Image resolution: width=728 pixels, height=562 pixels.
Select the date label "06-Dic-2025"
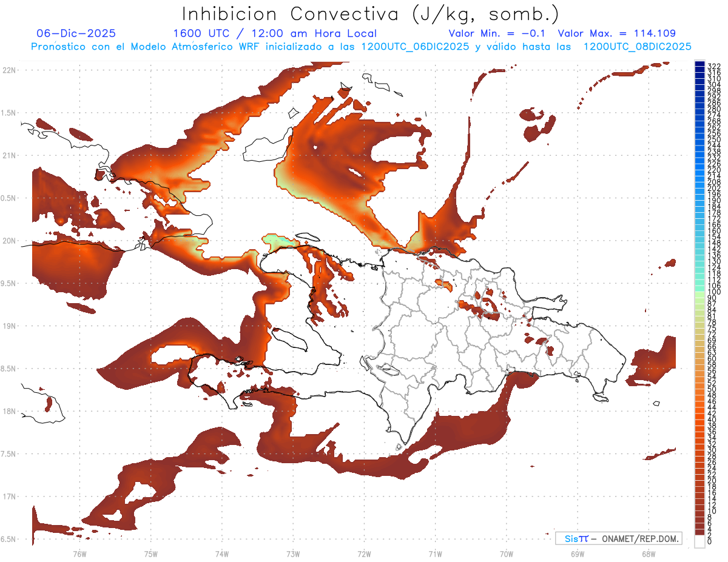pos(76,33)
